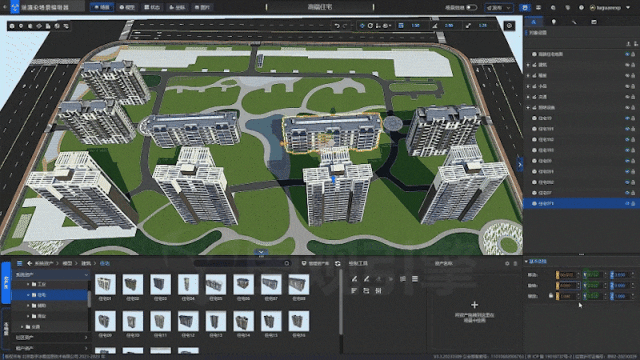640x360 pixels.
Task: Open the settings gear at viewport top-right corner
Action: pos(509,26)
